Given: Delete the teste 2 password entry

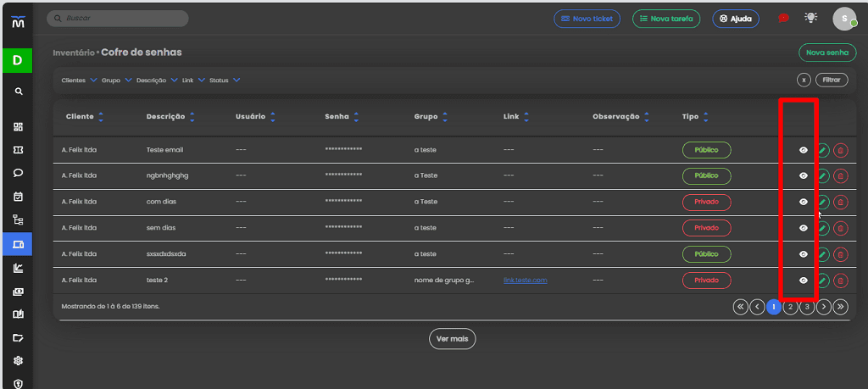Looking at the screenshot, I should [840, 281].
